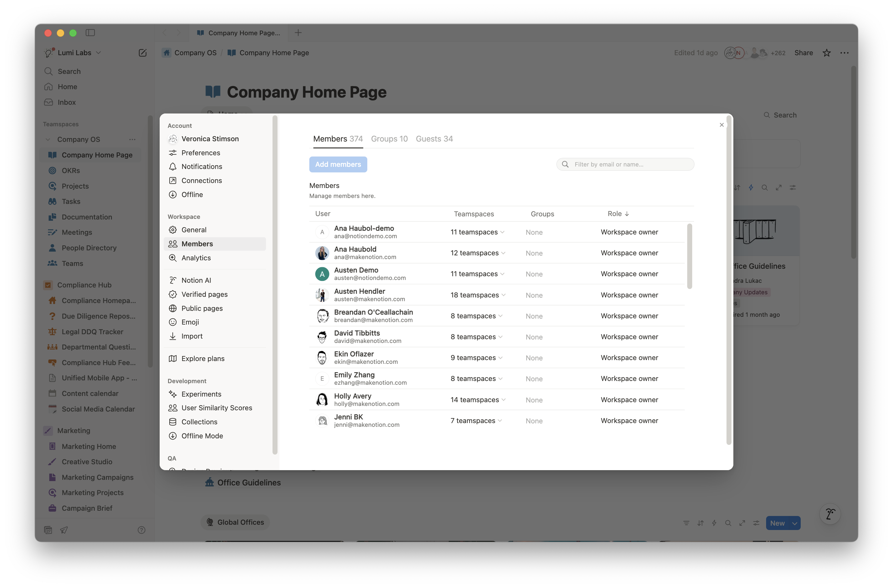Click the blue automations lightning bolt icon

pyautogui.click(x=751, y=187)
